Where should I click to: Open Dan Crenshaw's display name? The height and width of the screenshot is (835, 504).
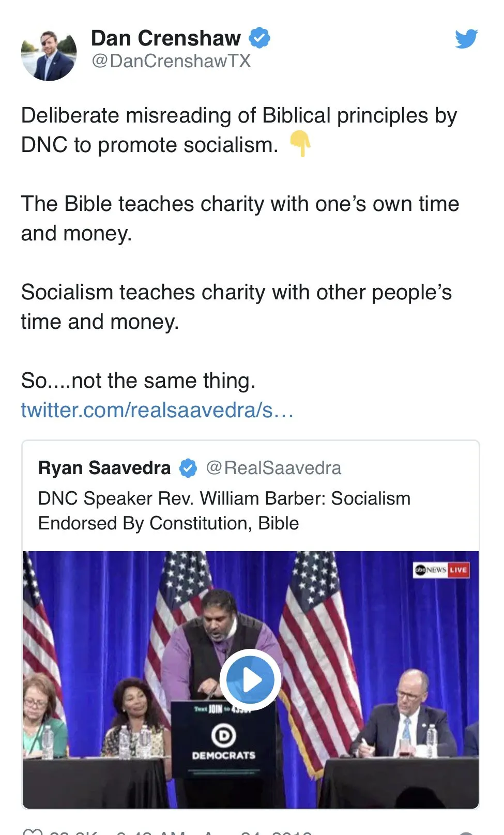click(x=166, y=38)
